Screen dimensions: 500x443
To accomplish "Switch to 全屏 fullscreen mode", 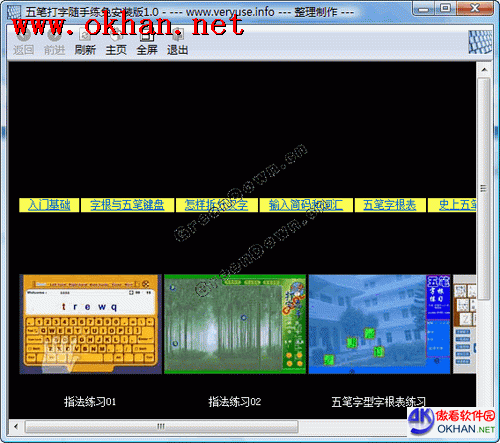I will (x=147, y=42).
